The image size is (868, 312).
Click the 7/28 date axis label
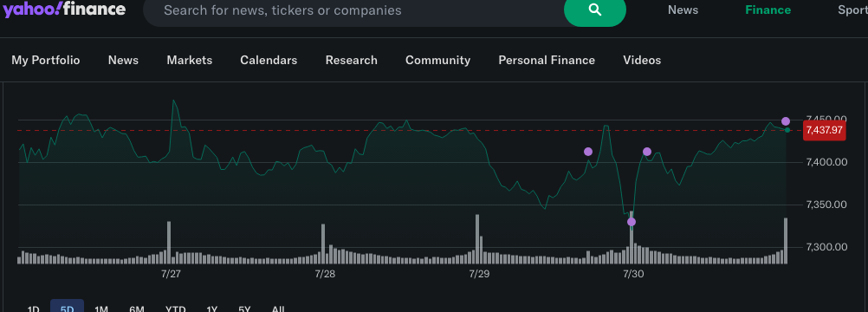(x=325, y=274)
